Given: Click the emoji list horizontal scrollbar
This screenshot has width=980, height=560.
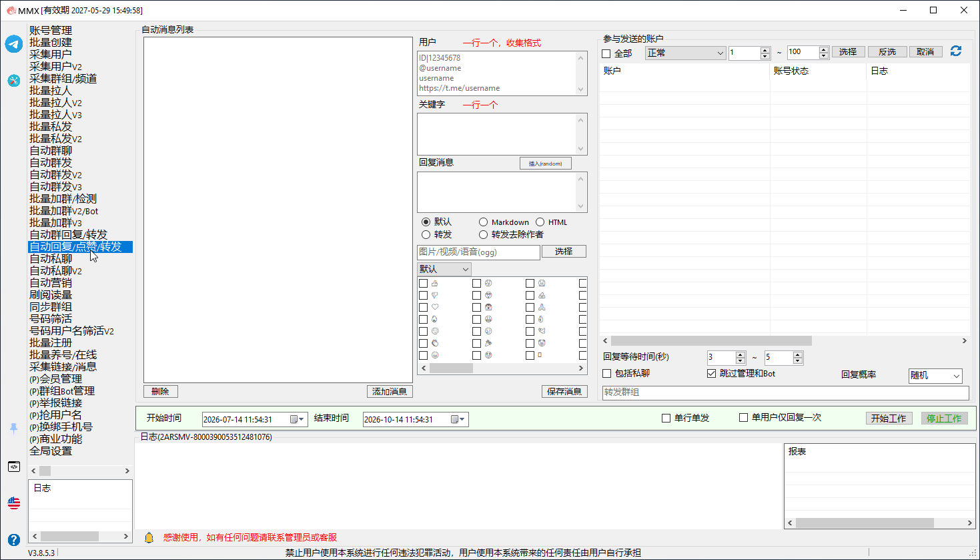Looking at the screenshot, I should coord(502,368).
